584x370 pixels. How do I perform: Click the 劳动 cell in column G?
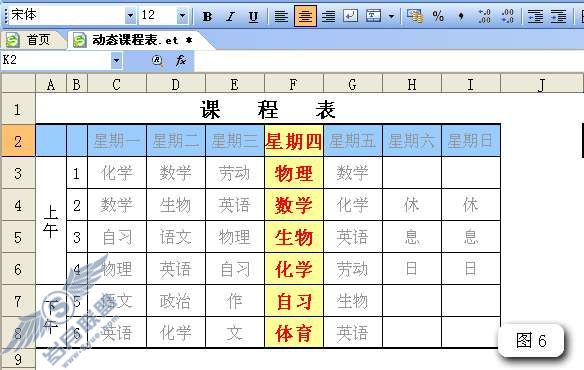(353, 269)
